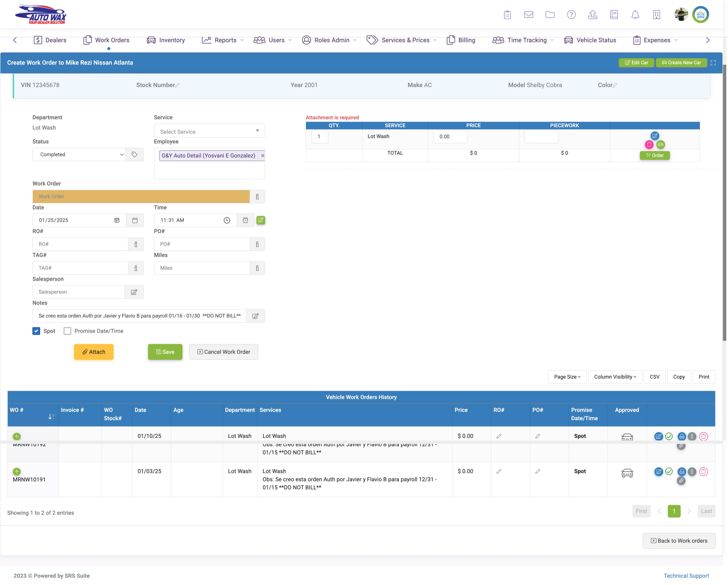This screenshot has width=728, height=585.
Task: Open the mail envelope icon
Action: pos(529,14)
